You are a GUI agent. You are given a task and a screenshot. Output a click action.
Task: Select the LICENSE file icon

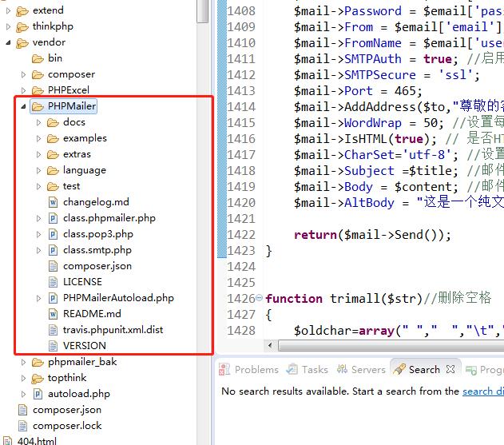53,282
